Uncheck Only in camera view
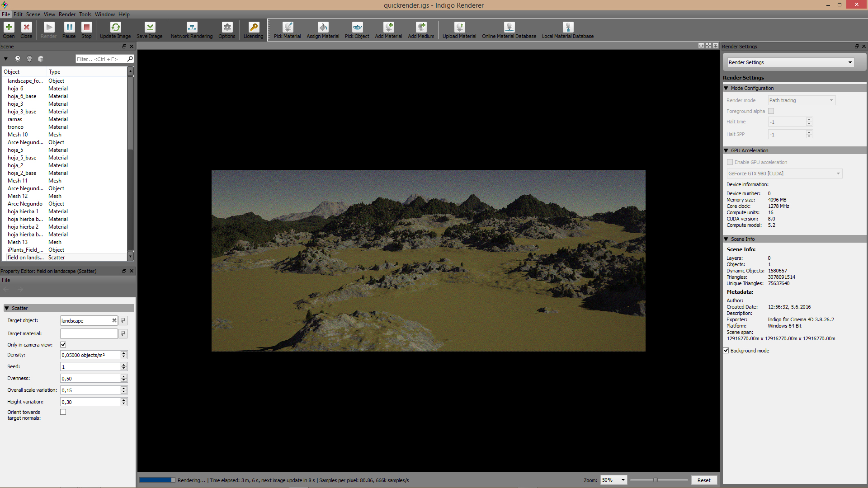 click(x=63, y=345)
